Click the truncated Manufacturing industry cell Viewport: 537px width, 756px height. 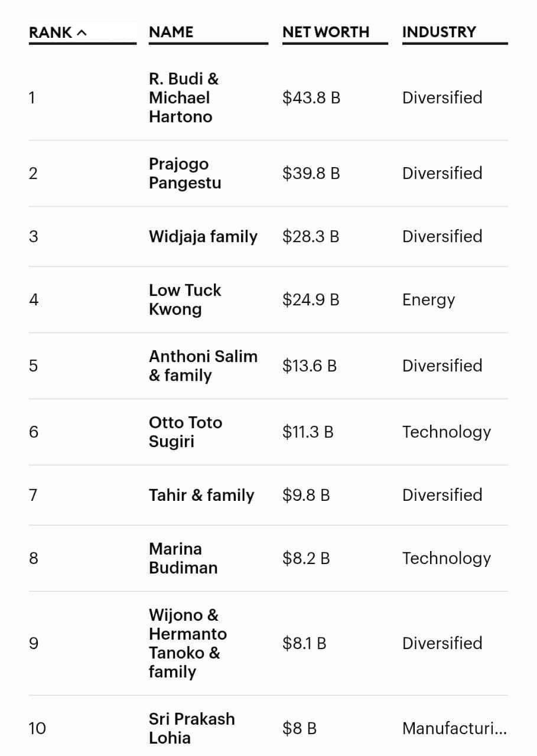[x=454, y=729]
